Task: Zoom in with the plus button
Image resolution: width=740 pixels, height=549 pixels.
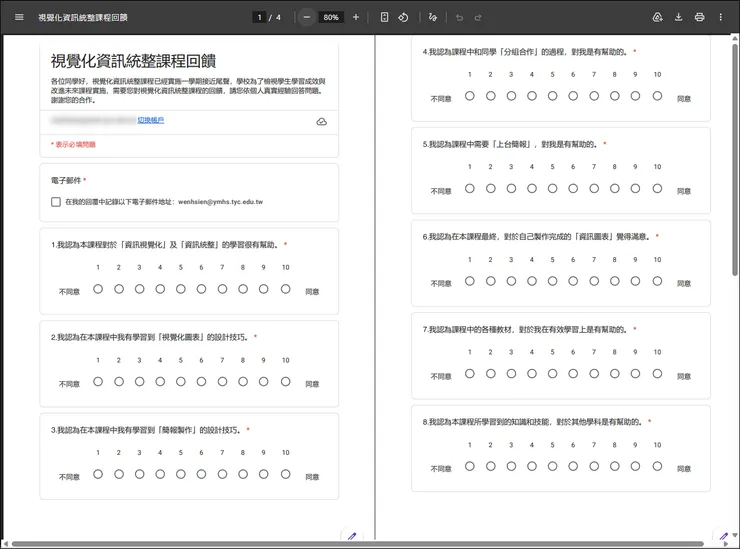Action: pos(356,17)
